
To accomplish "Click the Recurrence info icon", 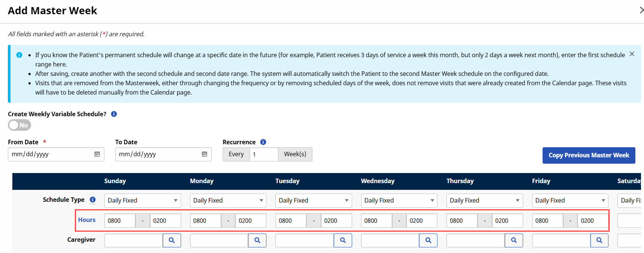I will 263,142.
